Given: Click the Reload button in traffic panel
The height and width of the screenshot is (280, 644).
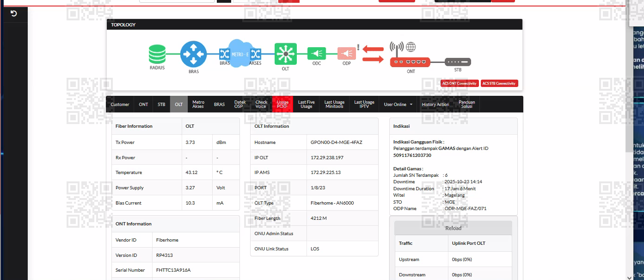Looking at the screenshot, I should pos(453,228).
